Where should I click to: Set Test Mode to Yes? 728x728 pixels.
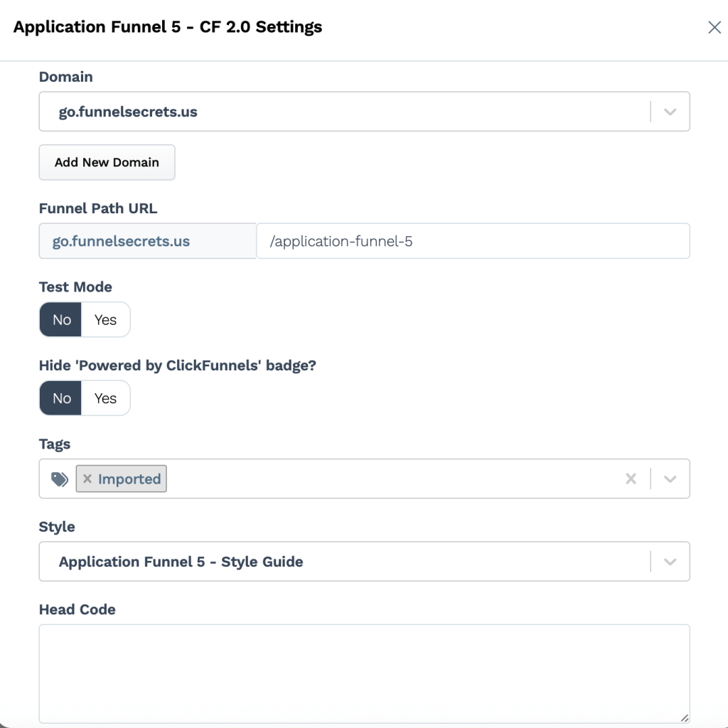(105, 319)
